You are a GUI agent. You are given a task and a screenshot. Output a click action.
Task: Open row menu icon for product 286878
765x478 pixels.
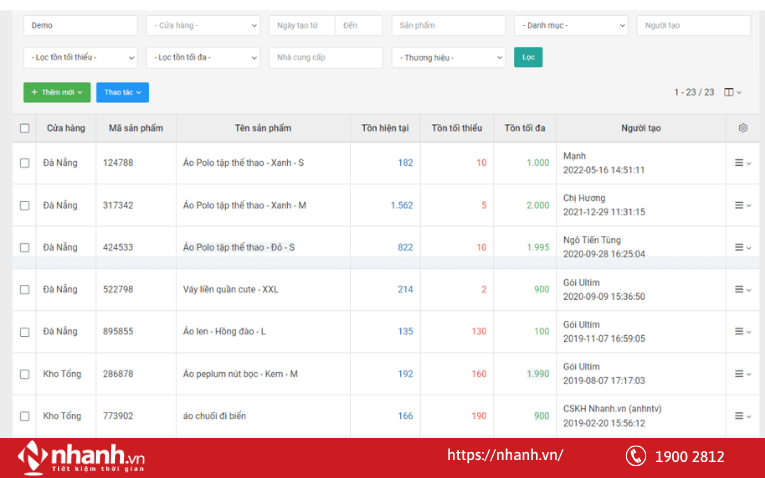click(742, 374)
